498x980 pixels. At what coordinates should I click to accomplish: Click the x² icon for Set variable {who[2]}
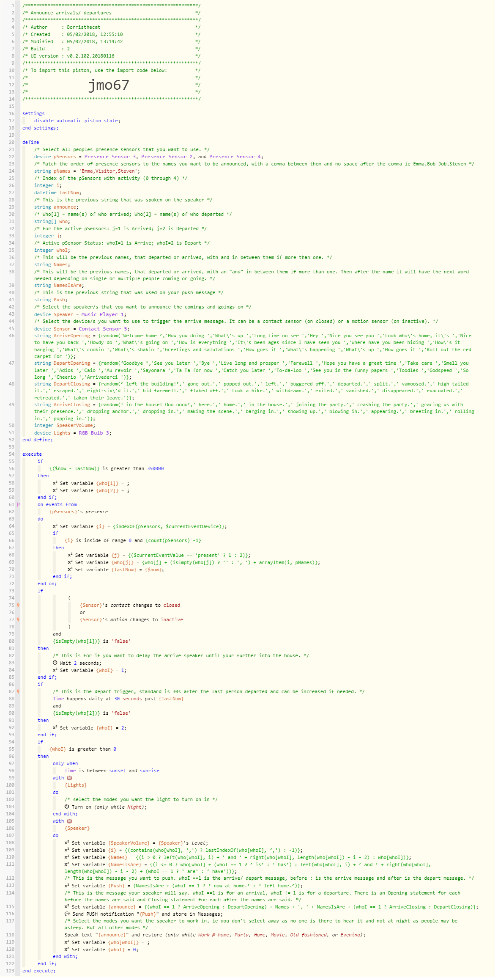pos(55,490)
